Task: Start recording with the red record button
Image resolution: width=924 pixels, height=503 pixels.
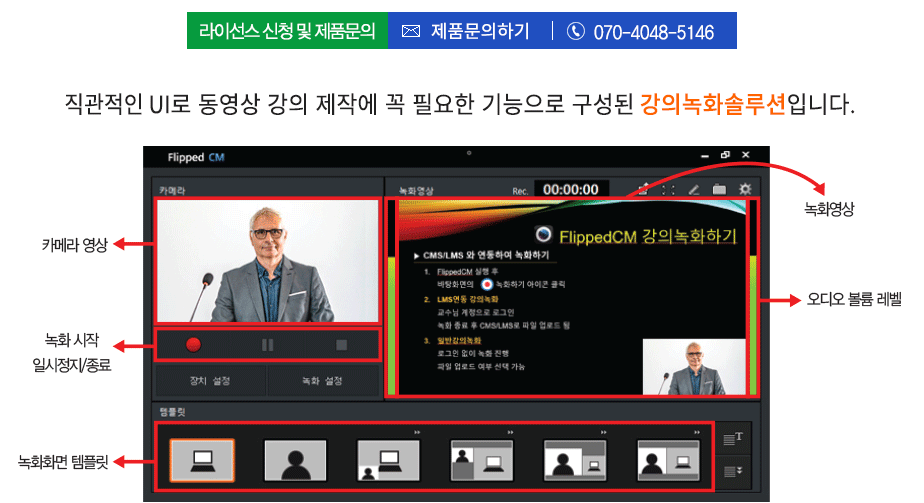Action: tap(194, 344)
